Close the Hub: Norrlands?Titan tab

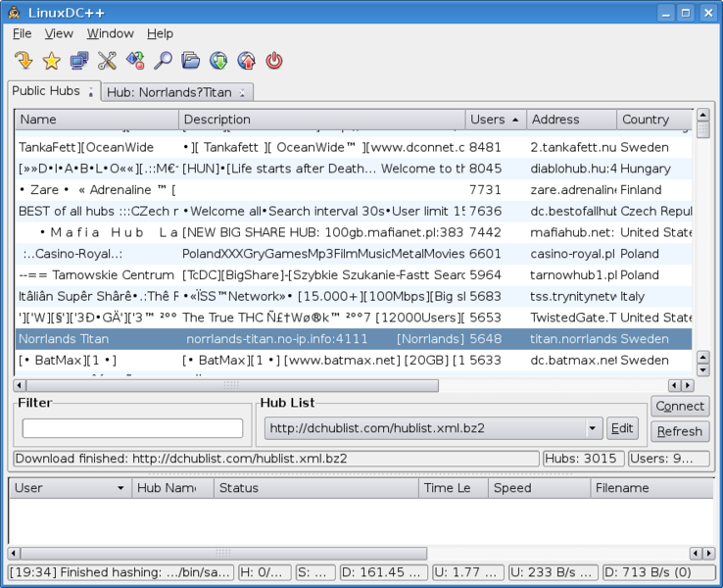click(x=242, y=92)
